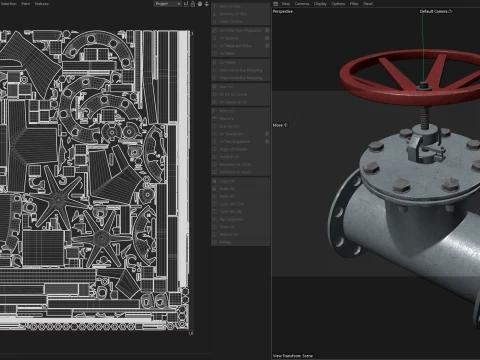The height and width of the screenshot is (360, 480).
Task: Open options gear for UV Unwrap
Action: pyautogui.click(x=267, y=38)
